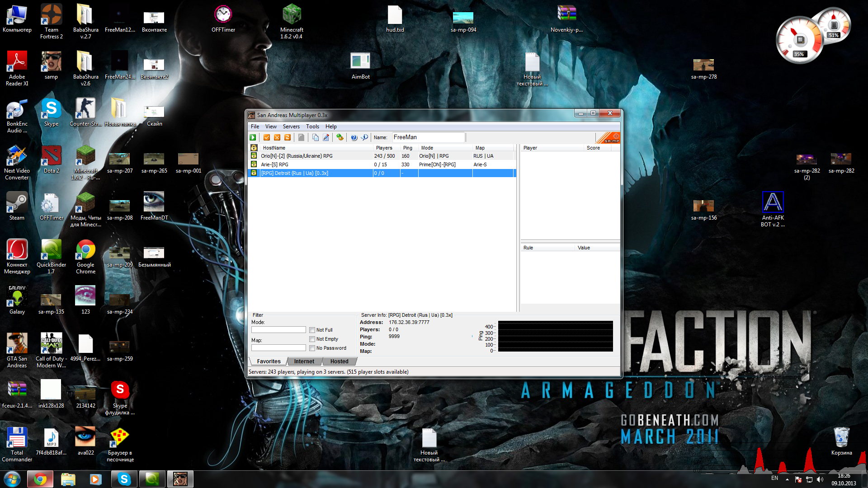
Task: Open Google Chrome from the taskbar
Action: coord(40,479)
